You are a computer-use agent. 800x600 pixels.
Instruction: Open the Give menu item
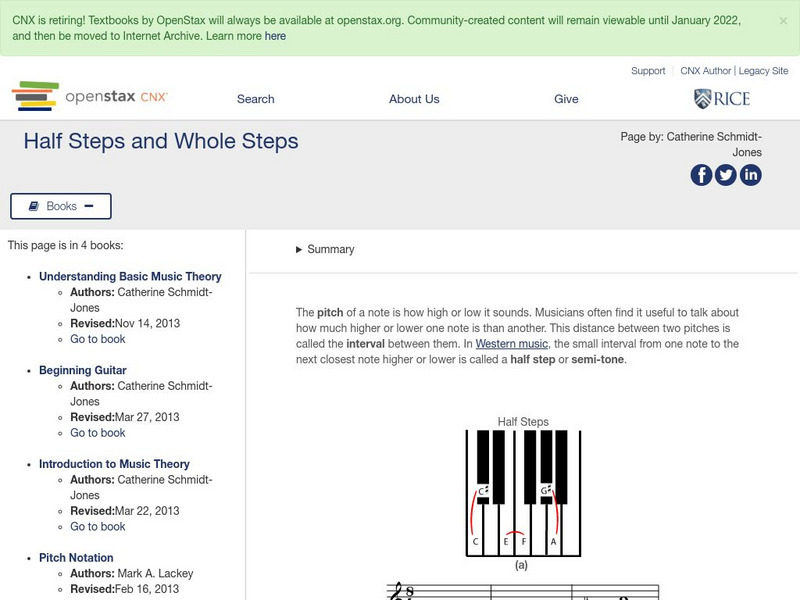(x=566, y=99)
